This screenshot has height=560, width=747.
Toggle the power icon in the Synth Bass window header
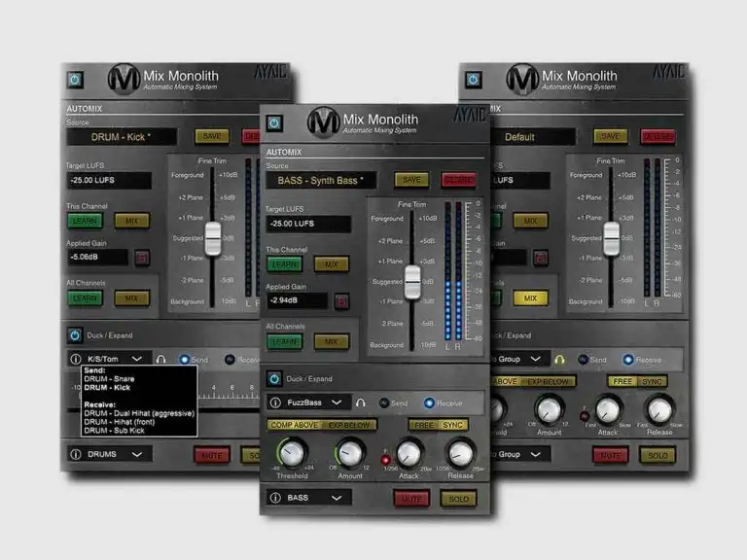pos(274,123)
